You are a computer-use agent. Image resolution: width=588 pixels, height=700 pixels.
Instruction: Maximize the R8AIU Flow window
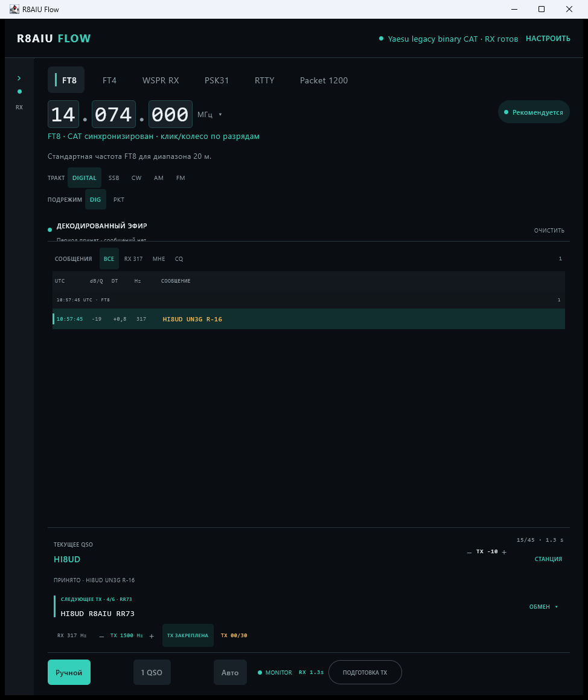542,9
